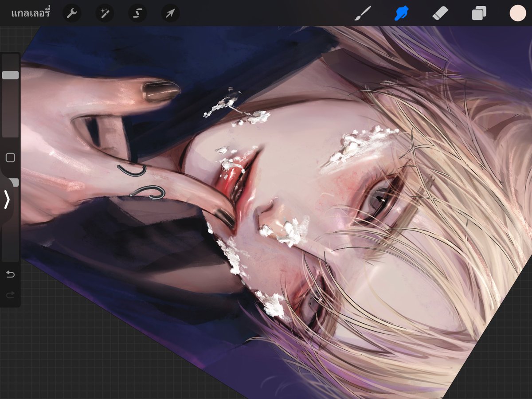Tap the undo arrow on the sidebar

(11, 275)
